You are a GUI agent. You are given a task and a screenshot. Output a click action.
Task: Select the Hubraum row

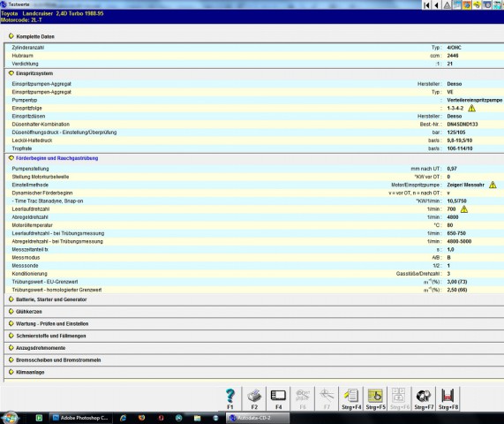pos(254,56)
